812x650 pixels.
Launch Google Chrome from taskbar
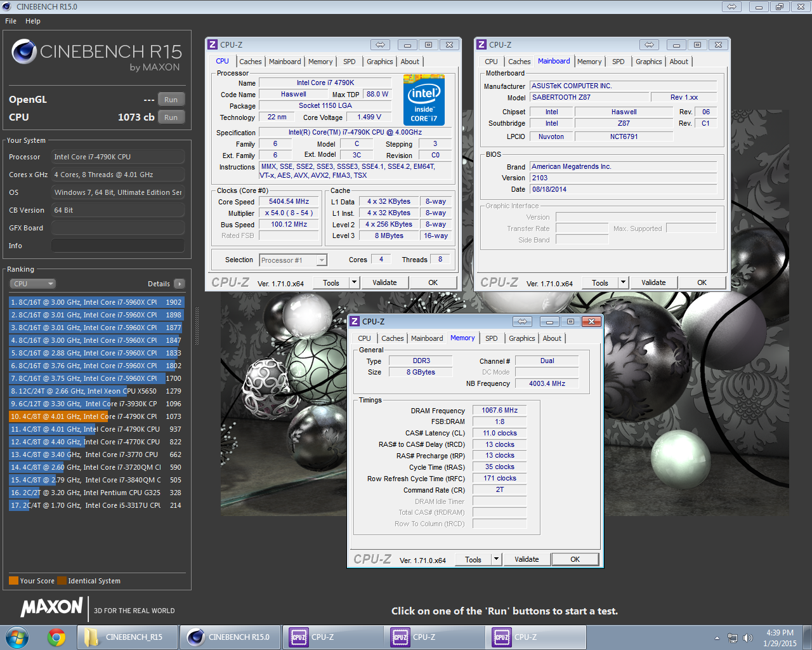[x=56, y=637]
